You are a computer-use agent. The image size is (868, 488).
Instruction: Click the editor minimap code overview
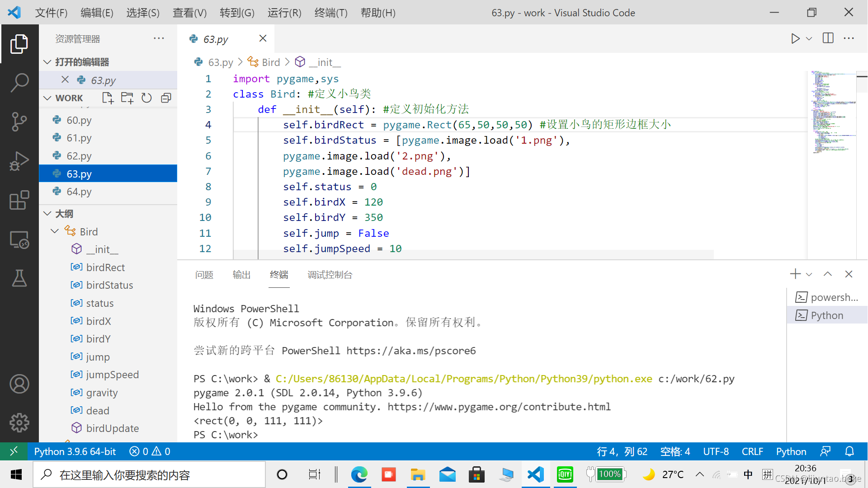(x=831, y=113)
